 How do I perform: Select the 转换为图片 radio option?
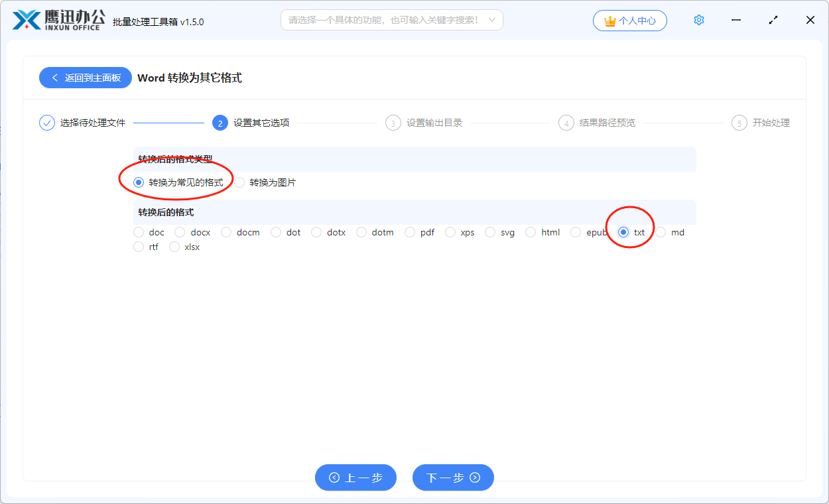pyautogui.click(x=239, y=182)
